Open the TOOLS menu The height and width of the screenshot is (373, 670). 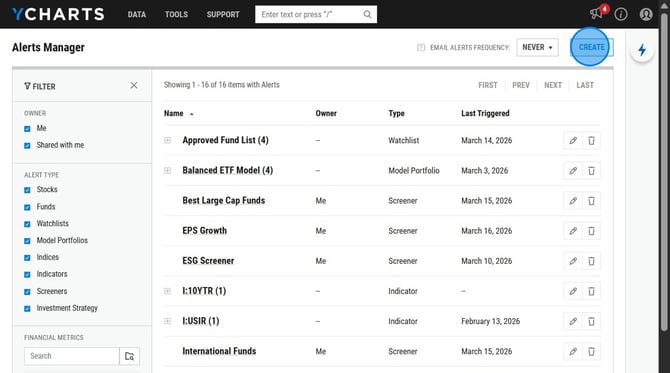click(x=176, y=14)
